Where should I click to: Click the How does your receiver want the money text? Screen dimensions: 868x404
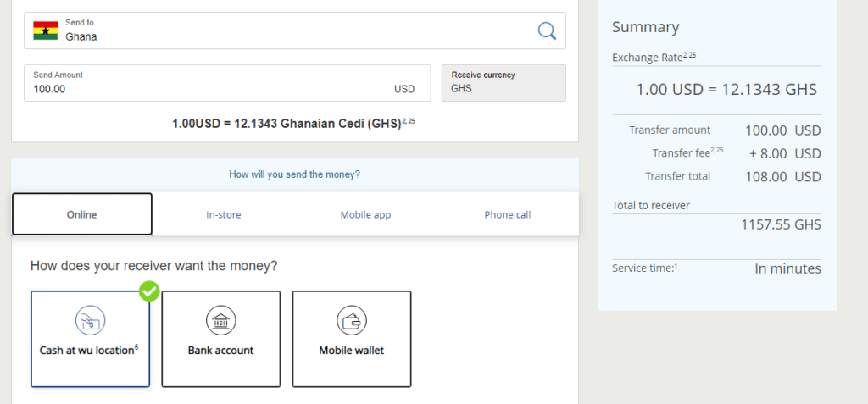pos(154,266)
